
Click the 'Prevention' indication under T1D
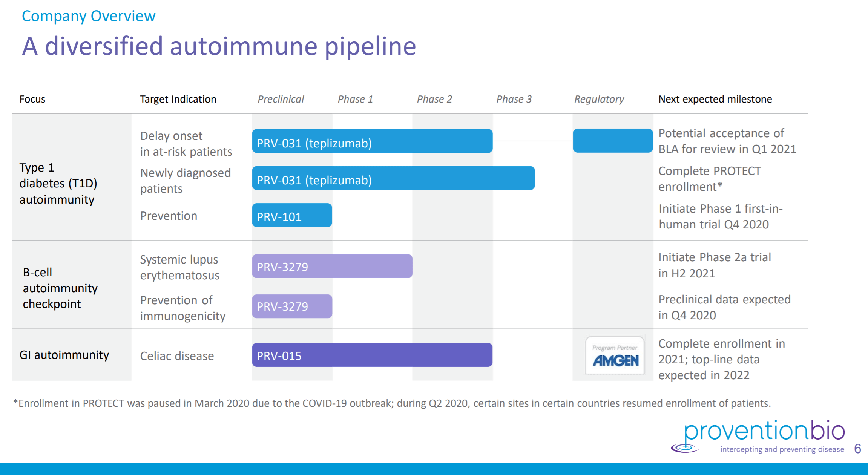169,216
